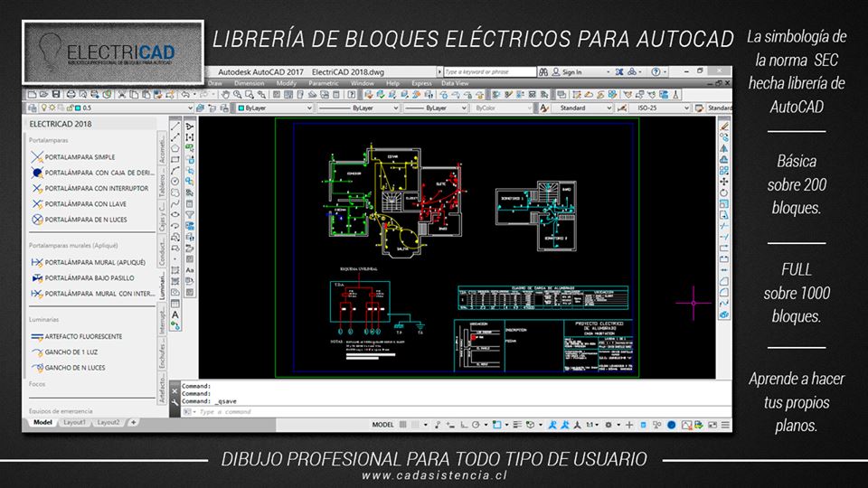This screenshot has height=488, width=868.
Task: Toggle snap mode in status bar
Action: click(x=415, y=425)
